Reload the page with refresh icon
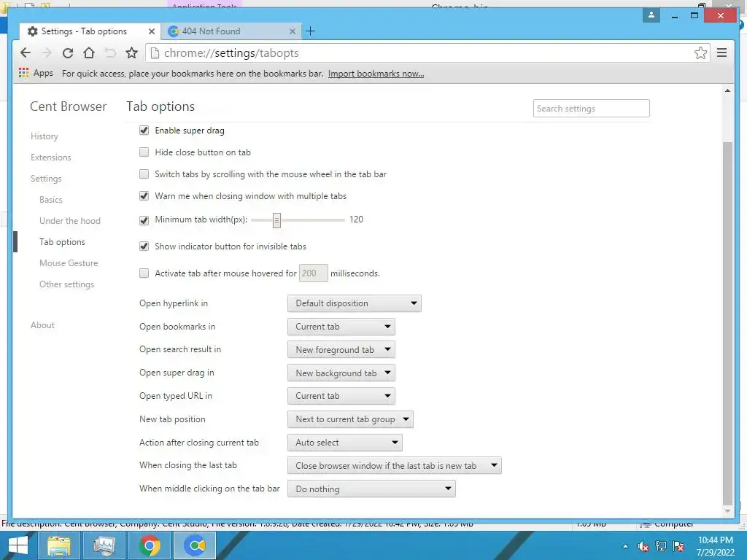Image resolution: width=747 pixels, height=560 pixels. point(68,52)
